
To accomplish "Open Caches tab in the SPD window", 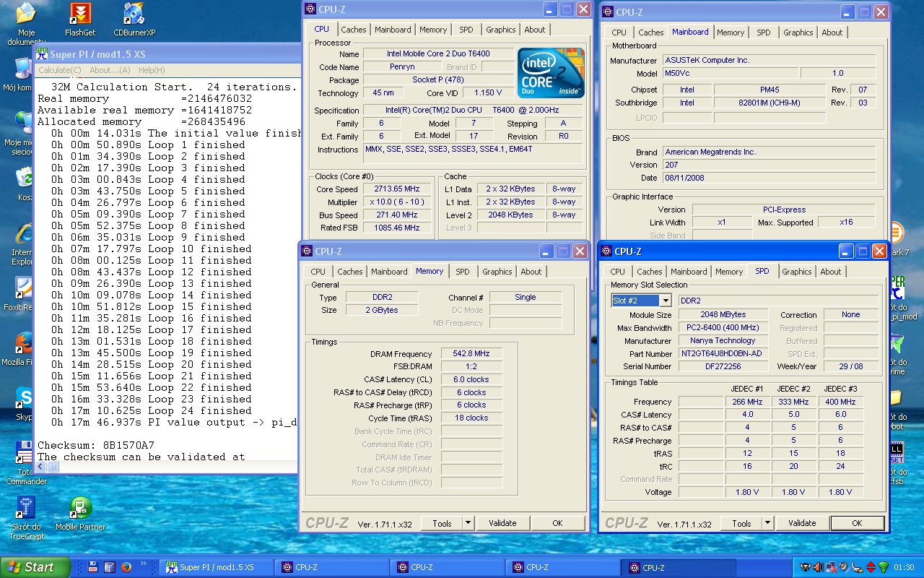I will tap(648, 272).
